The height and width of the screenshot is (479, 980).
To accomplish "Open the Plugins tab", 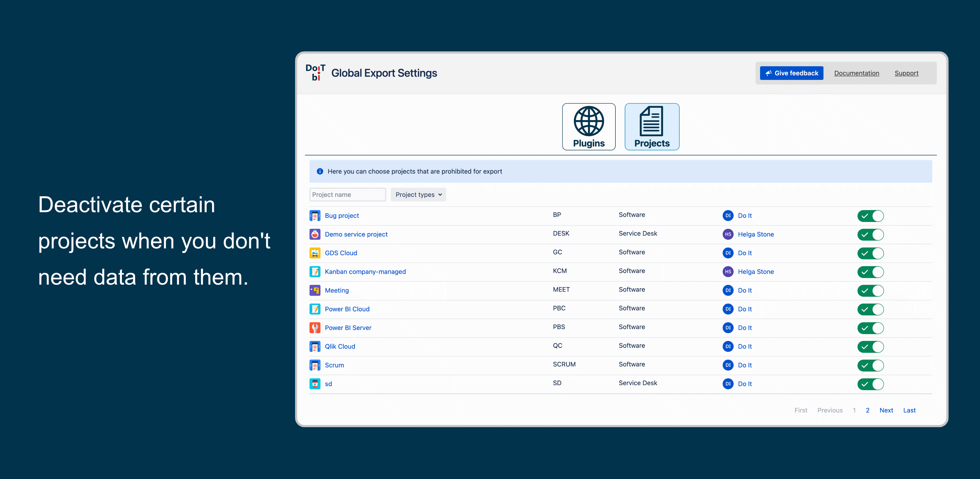I will [x=589, y=127].
